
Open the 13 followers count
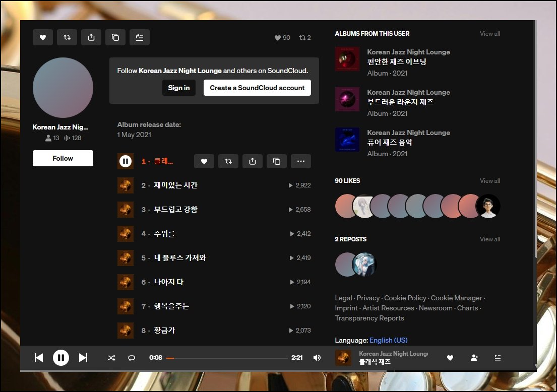[52, 138]
